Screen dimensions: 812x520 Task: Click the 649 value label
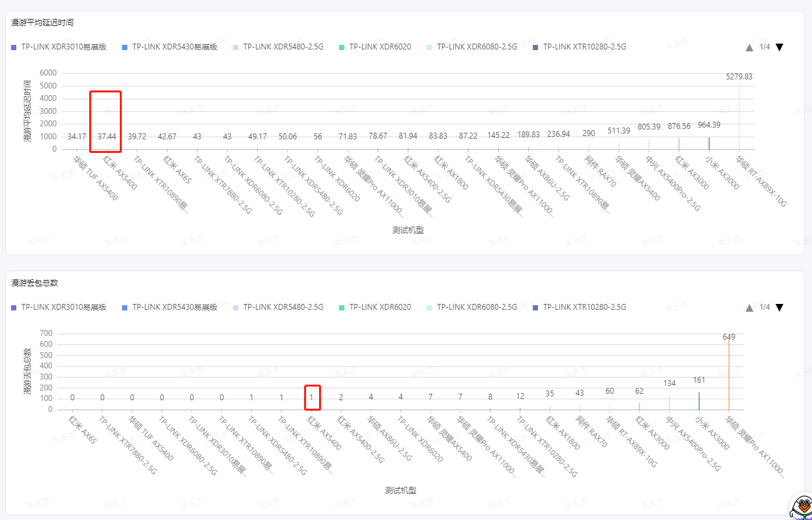coord(729,337)
